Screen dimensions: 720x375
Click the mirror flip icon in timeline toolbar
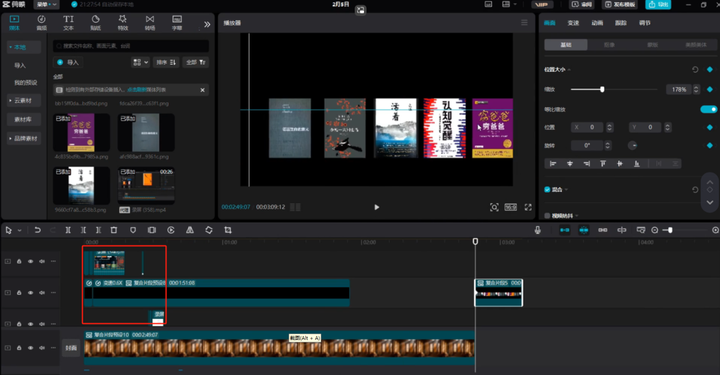point(190,230)
